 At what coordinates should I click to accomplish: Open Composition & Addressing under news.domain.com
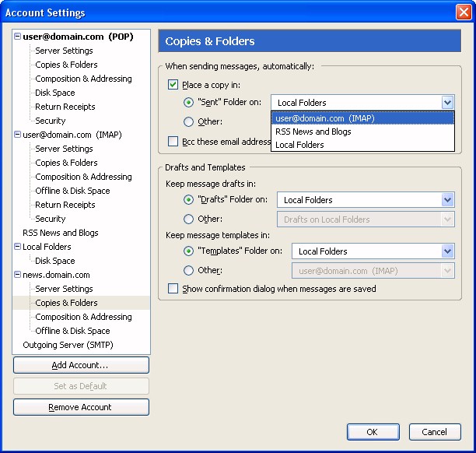pyautogui.click(x=83, y=317)
